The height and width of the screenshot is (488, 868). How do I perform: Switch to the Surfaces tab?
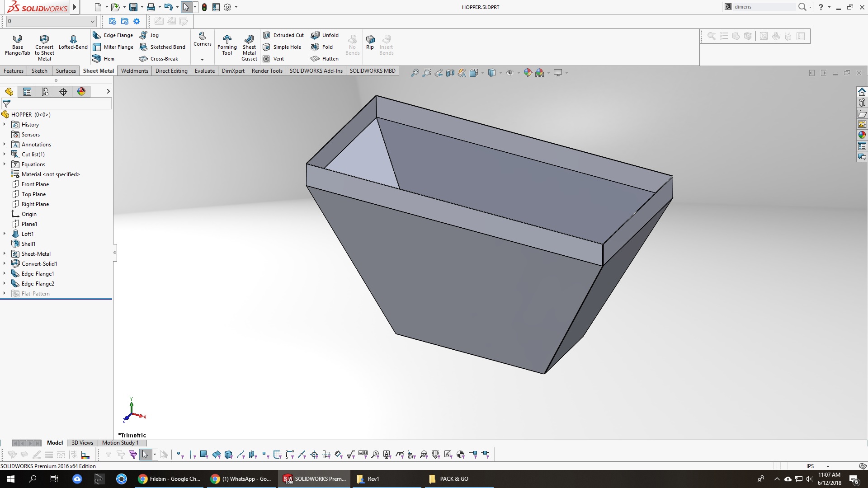point(66,71)
